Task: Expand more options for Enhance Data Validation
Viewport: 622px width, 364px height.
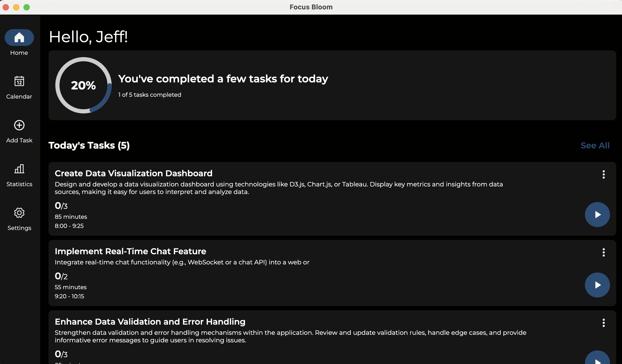Action: click(x=603, y=323)
